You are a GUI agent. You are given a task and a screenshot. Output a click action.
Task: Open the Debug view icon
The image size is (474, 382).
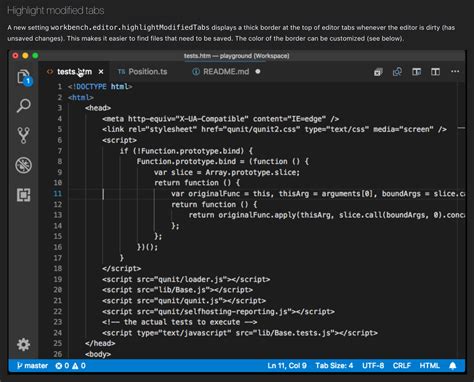[x=24, y=165]
